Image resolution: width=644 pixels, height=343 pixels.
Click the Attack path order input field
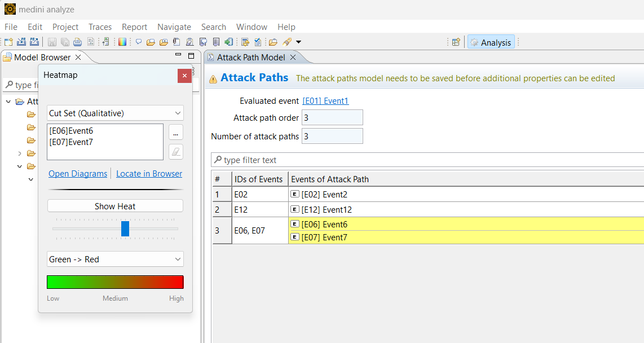(332, 118)
